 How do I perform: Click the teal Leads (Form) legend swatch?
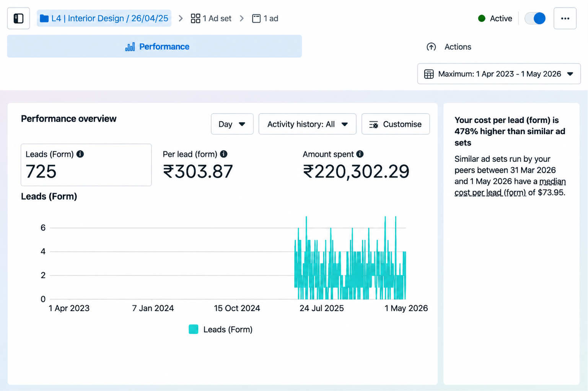[x=194, y=329]
